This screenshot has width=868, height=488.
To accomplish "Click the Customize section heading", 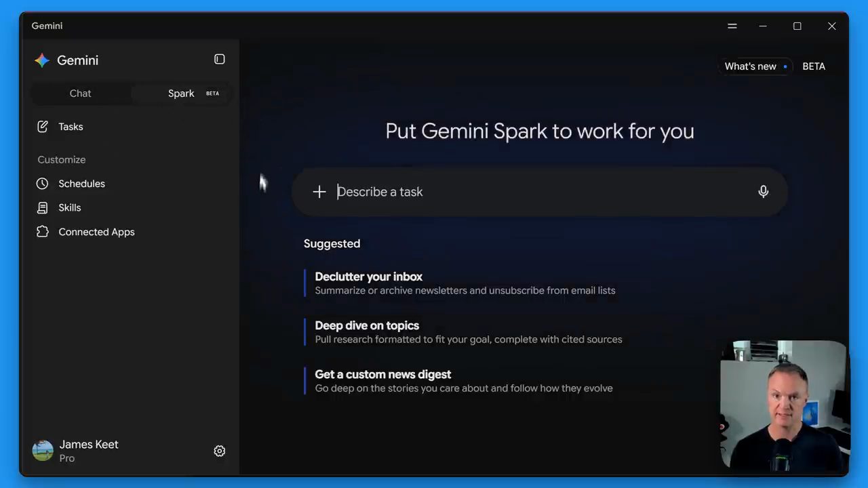I will 62,160.
